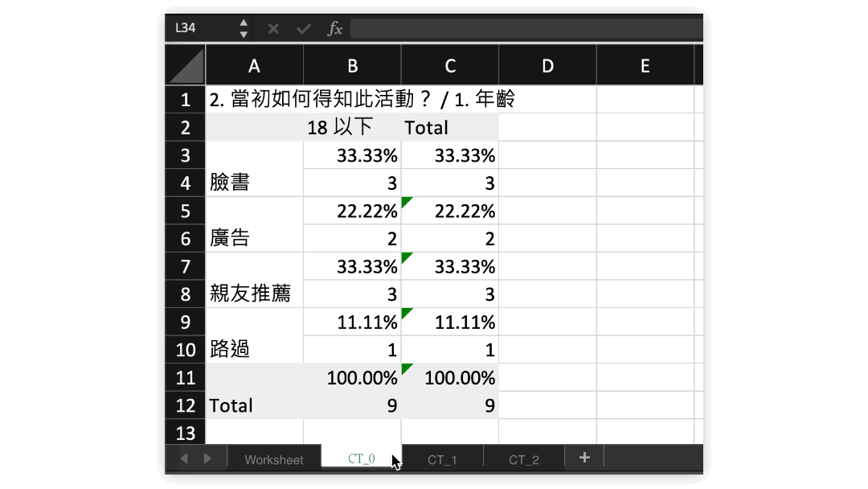Switch to the CT_2 sheet tab

click(x=524, y=460)
